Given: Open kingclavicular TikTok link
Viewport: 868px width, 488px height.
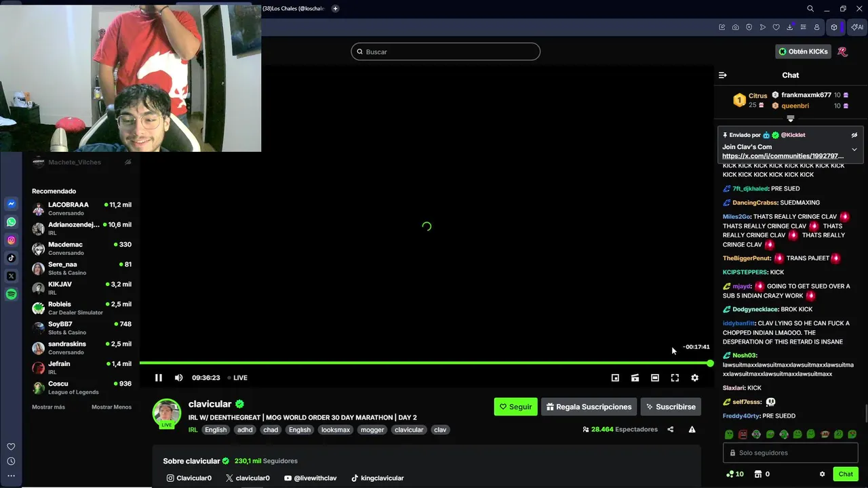Looking at the screenshot, I should pyautogui.click(x=377, y=479).
